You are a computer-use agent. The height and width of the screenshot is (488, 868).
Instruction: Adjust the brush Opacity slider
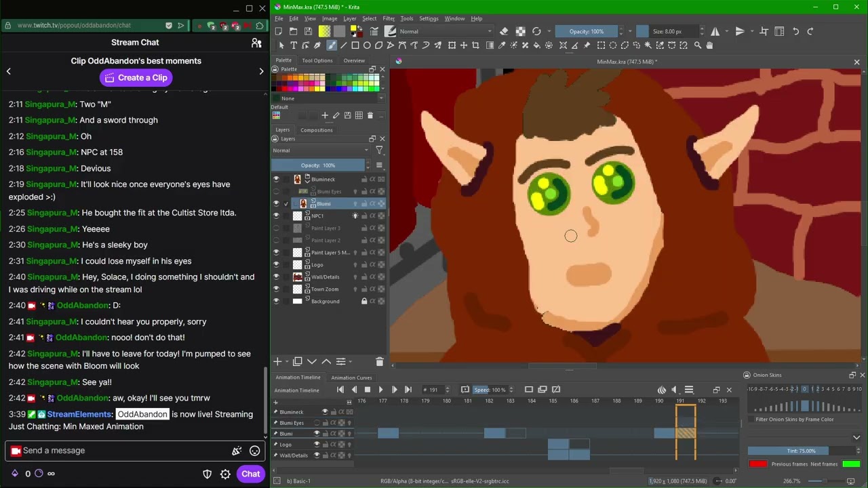pyautogui.click(x=587, y=31)
